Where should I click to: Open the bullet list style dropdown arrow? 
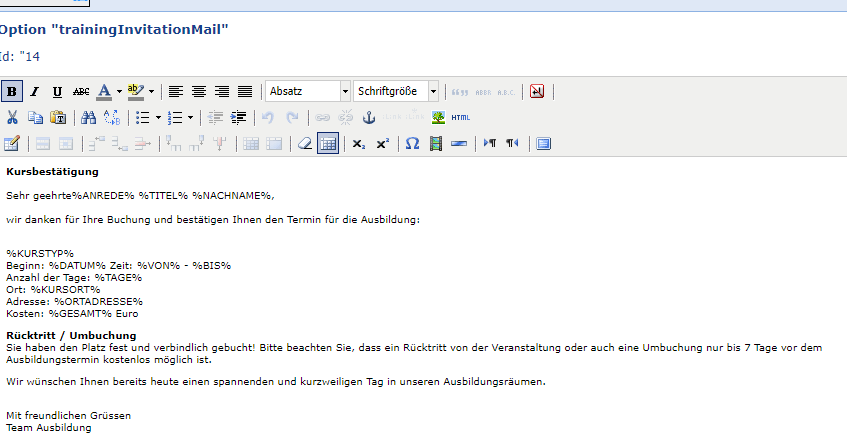coord(159,117)
